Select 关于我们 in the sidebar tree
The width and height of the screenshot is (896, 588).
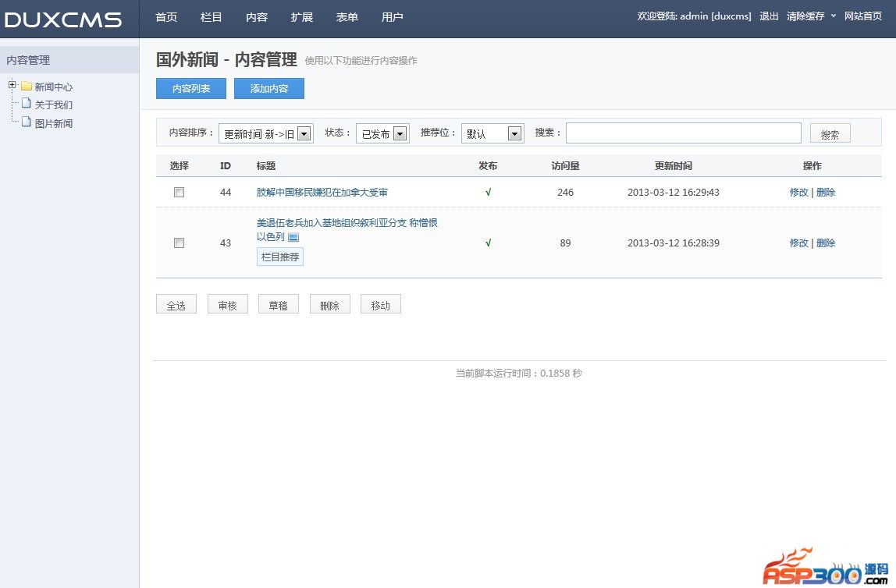tap(54, 104)
